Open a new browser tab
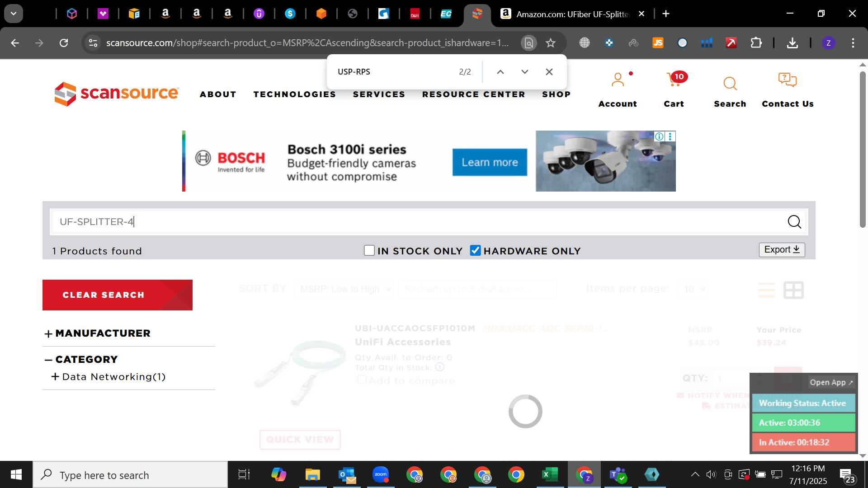 pyautogui.click(x=665, y=14)
